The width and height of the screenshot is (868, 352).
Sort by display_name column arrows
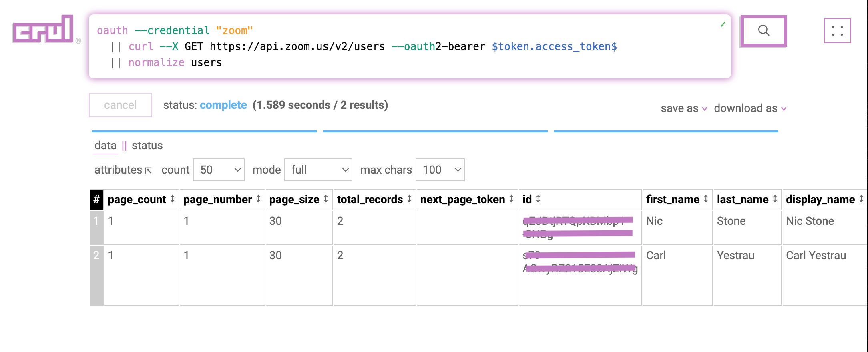pyautogui.click(x=861, y=199)
